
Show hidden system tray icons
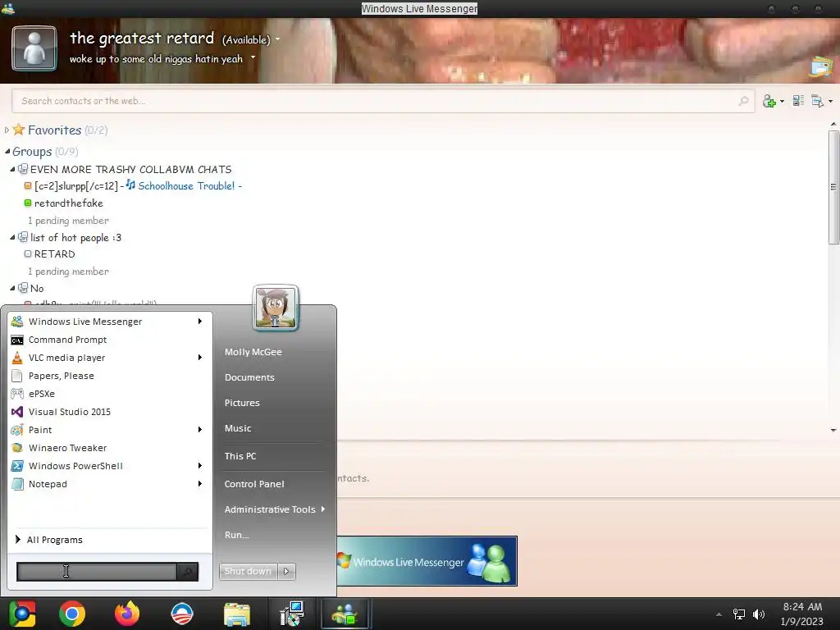(x=719, y=614)
